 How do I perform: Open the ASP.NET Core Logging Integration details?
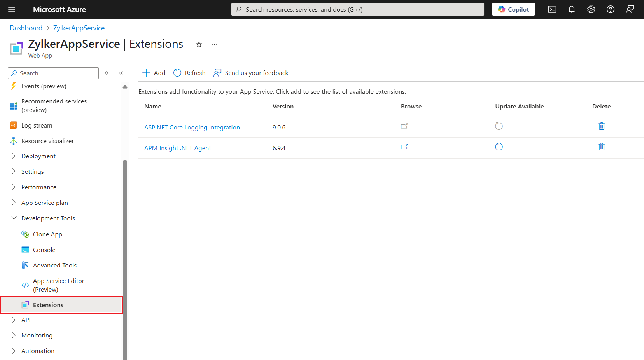pyautogui.click(x=192, y=127)
